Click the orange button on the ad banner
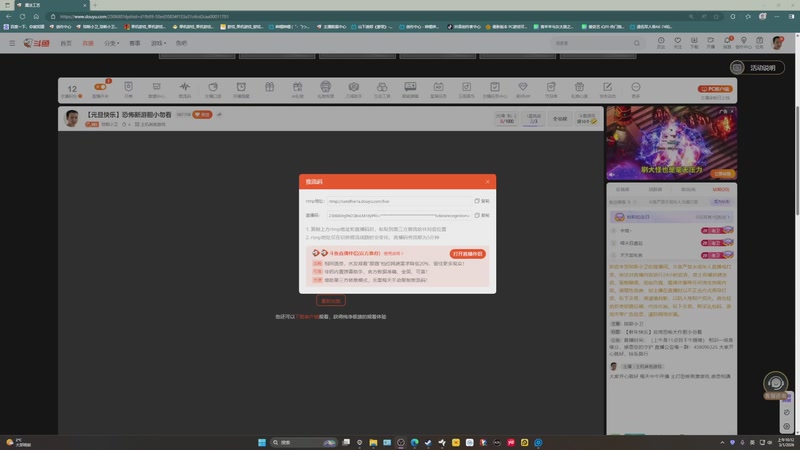This screenshot has height=450, width=800. (x=722, y=174)
